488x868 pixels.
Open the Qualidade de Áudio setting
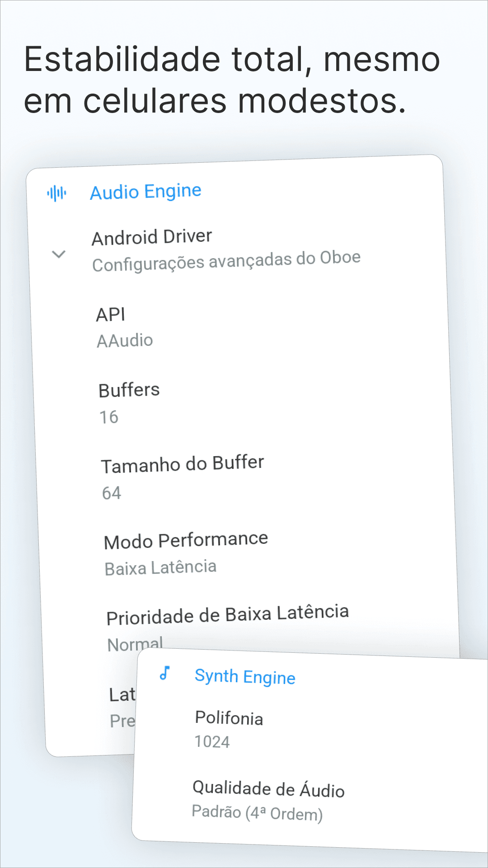pyautogui.click(x=268, y=789)
